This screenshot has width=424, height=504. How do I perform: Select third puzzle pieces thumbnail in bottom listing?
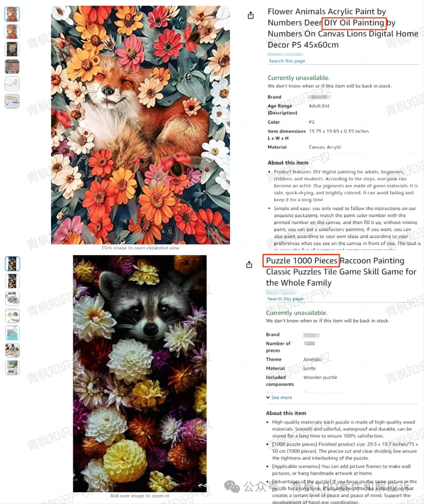click(x=12, y=298)
